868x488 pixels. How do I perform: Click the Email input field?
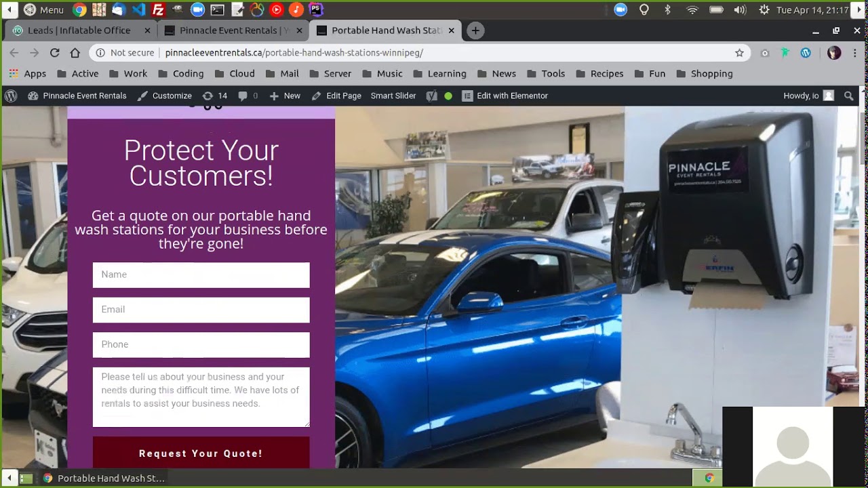[x=201, y=310]
